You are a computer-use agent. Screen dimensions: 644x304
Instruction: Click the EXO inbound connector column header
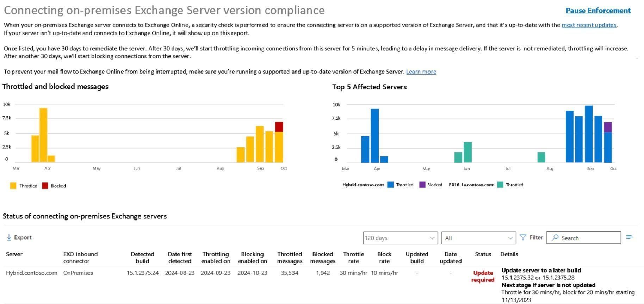point(80,258)
